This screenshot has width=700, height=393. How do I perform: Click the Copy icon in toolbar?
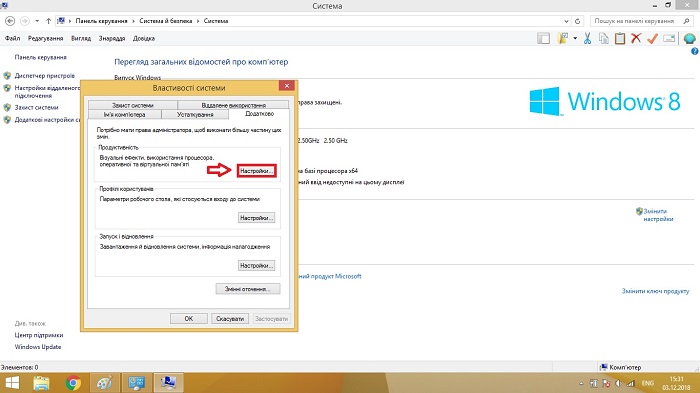tap(604, 38)
